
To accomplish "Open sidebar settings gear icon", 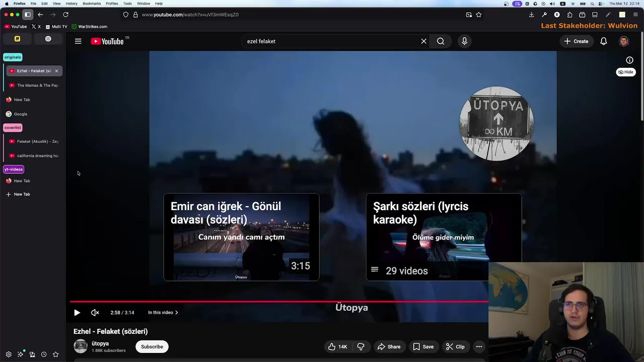I will pos(9,354).
